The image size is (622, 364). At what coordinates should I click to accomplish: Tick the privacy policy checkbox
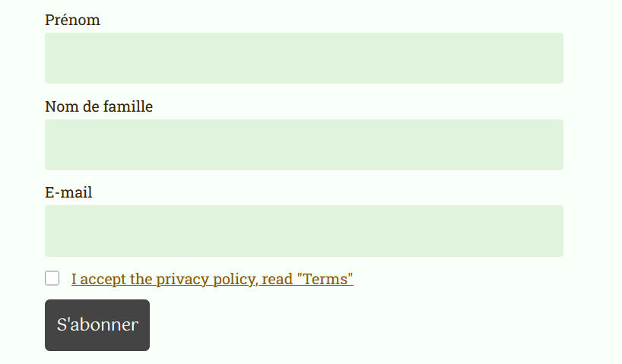(x=52, y=278)
